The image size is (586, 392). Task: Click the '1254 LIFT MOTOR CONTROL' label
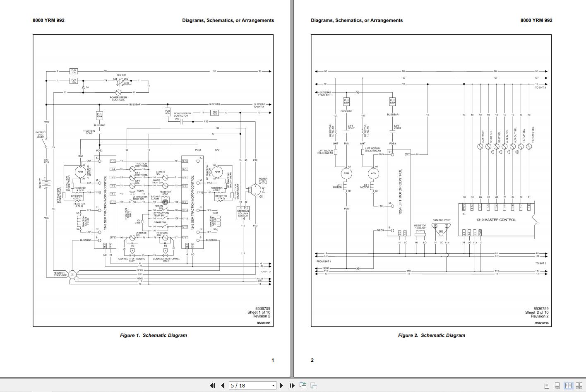point(400,191)
